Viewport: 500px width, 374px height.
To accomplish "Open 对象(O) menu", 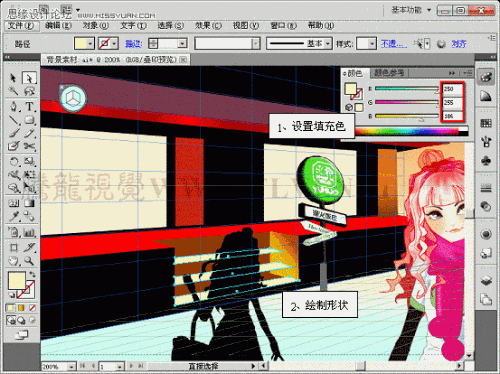I will 95,26.
